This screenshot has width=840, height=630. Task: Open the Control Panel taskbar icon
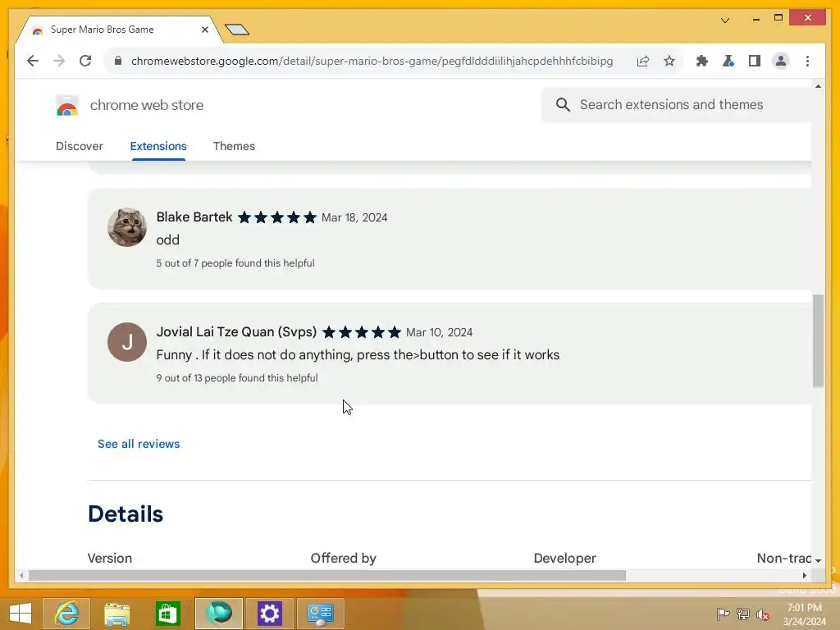pos(321,614)
